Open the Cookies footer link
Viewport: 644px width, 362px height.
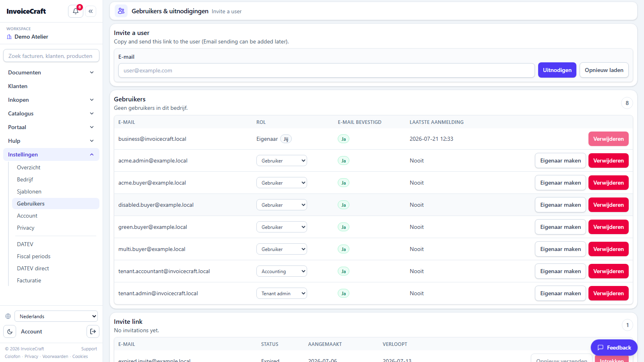tap(80, 356)
